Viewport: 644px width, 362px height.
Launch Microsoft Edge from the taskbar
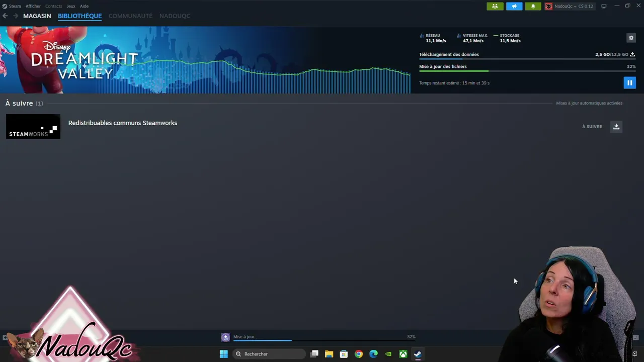(373, 354)
